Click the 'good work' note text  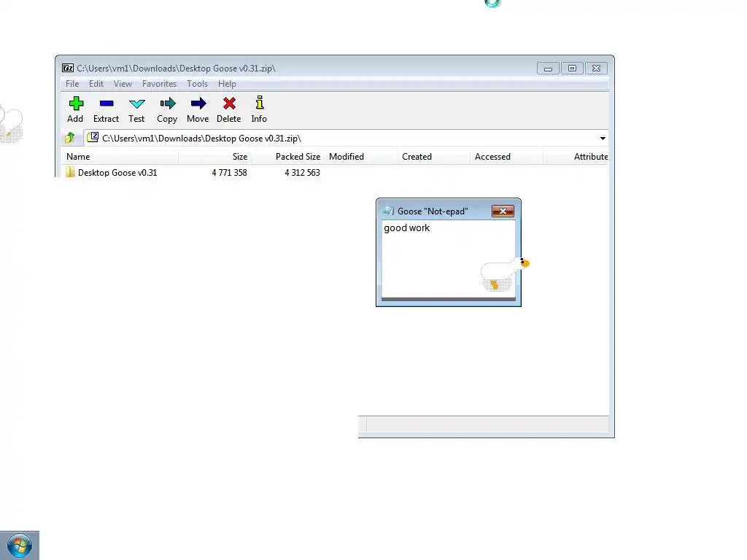pos(407,228)
